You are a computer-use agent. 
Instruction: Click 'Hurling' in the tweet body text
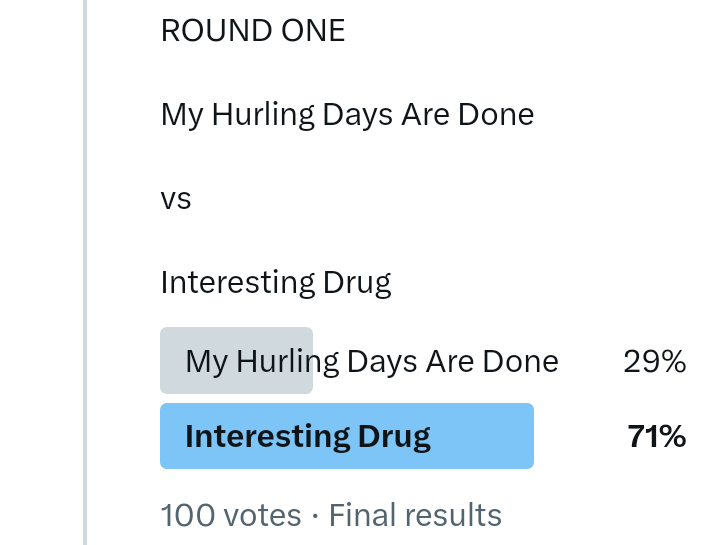[x=263, y=115]
